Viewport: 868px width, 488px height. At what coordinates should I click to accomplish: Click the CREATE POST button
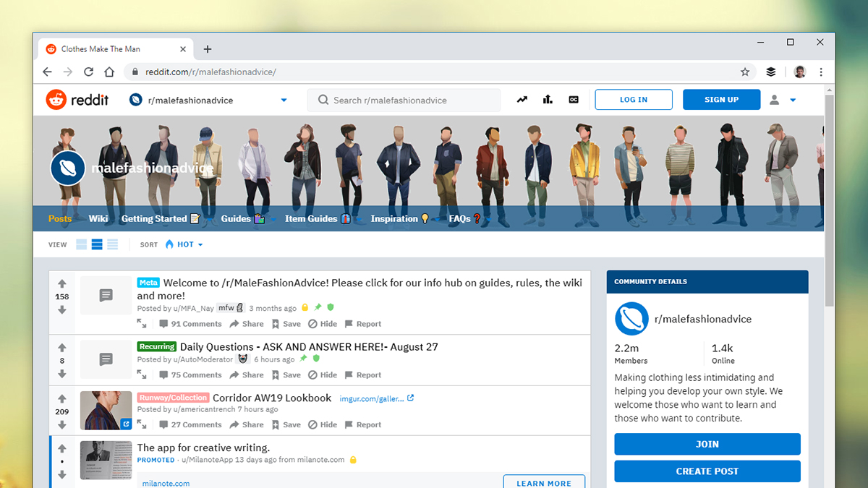tap(707, 471)
